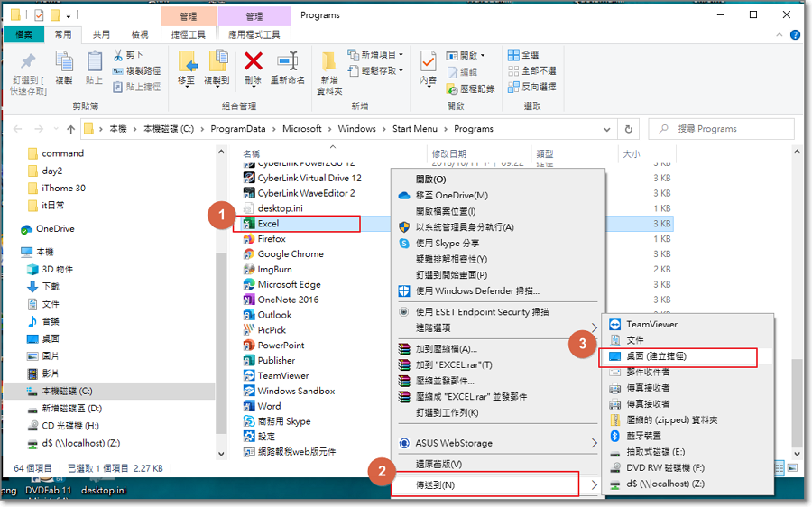The image size is (812, 507).
Task: Click the Properties (內容) icon
Action: pos(429,62)
